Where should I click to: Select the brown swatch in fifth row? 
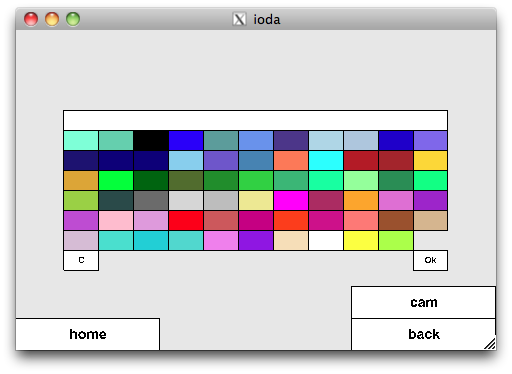pos(396,221)
